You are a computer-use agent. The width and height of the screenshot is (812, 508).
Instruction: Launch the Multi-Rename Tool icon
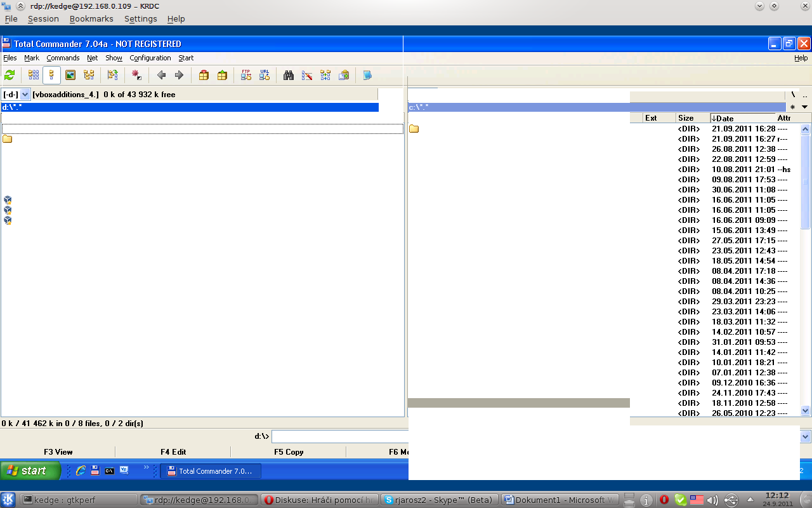click(x=307, y=75)
